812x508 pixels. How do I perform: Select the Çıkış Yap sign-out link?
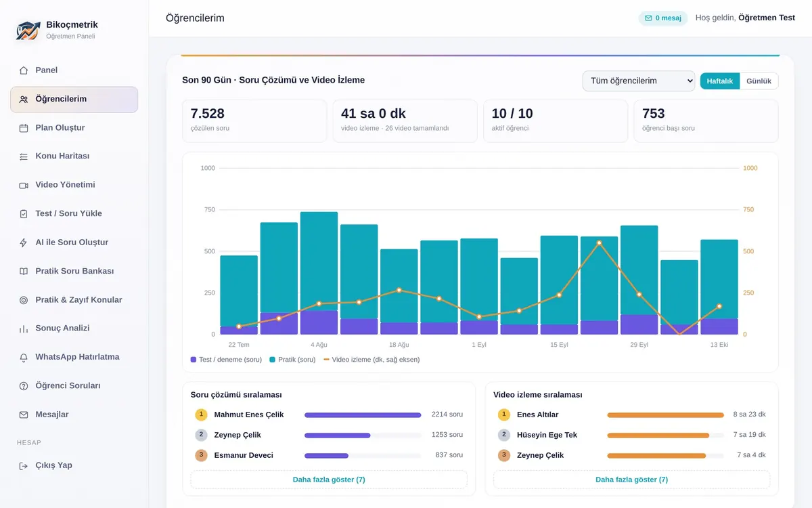(74, 465)
